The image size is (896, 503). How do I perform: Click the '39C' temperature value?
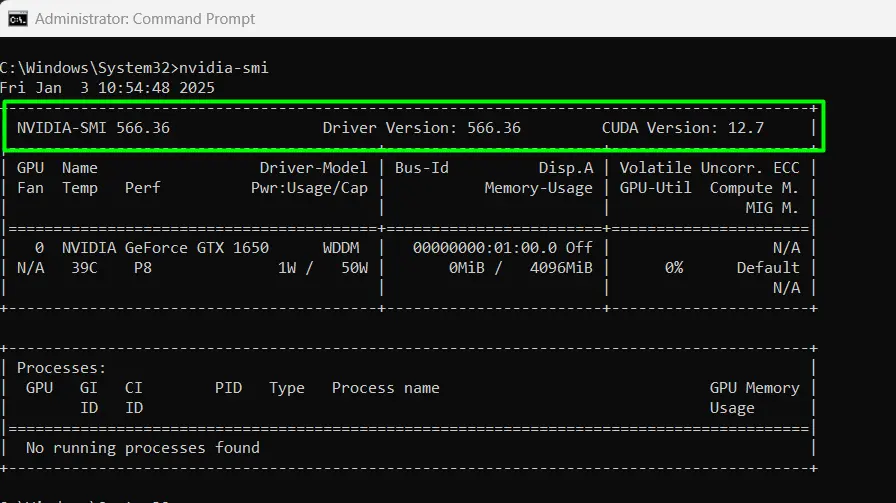[84, 268]
